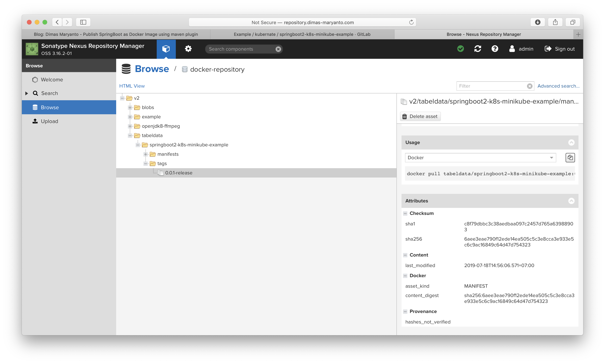Open the Browse cube icon in header
605x364 pixels.
166,49
